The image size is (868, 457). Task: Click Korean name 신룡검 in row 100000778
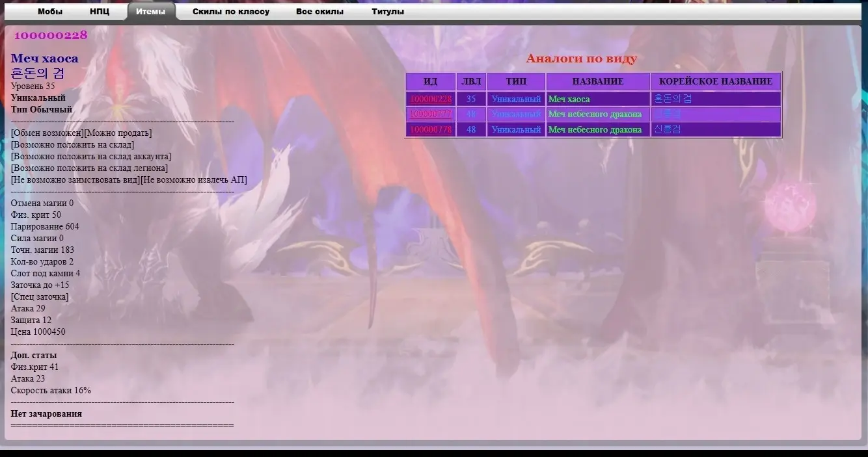coord(667,130)
